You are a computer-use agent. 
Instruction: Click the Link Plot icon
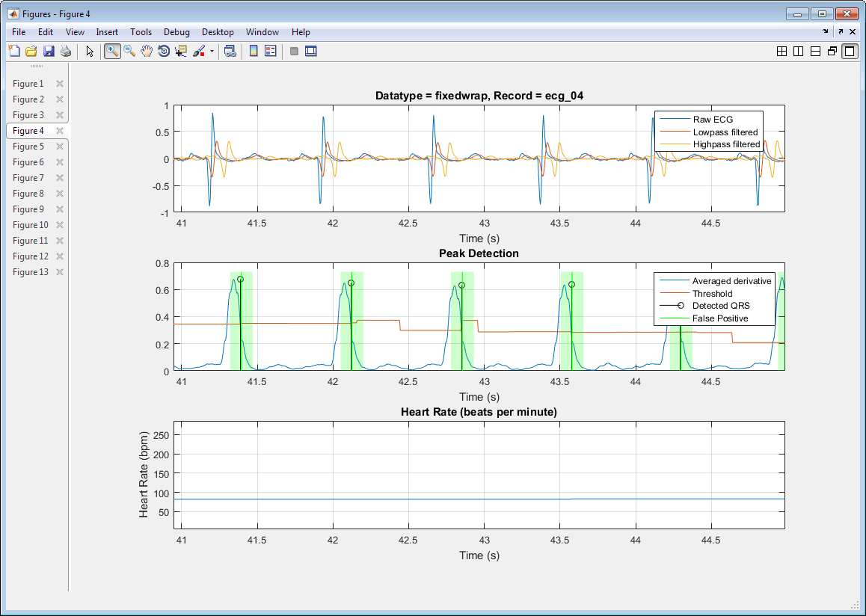click(x=230, y=51)
